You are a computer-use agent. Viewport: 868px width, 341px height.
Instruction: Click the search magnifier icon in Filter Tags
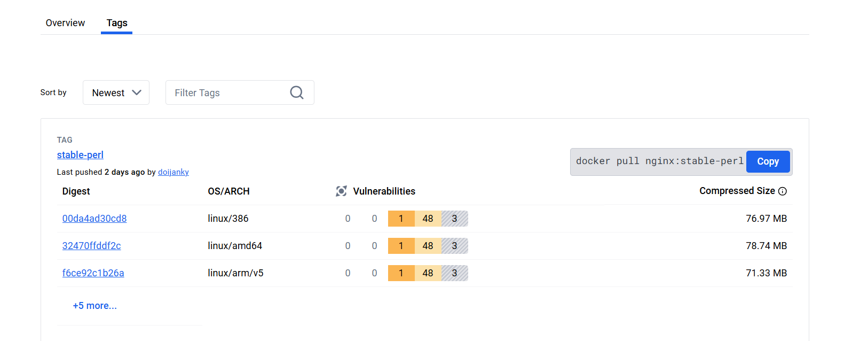click(x=297, y=92)
